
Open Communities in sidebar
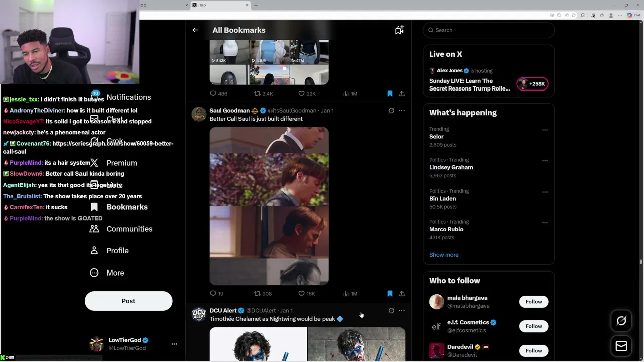tap(121, 229)
